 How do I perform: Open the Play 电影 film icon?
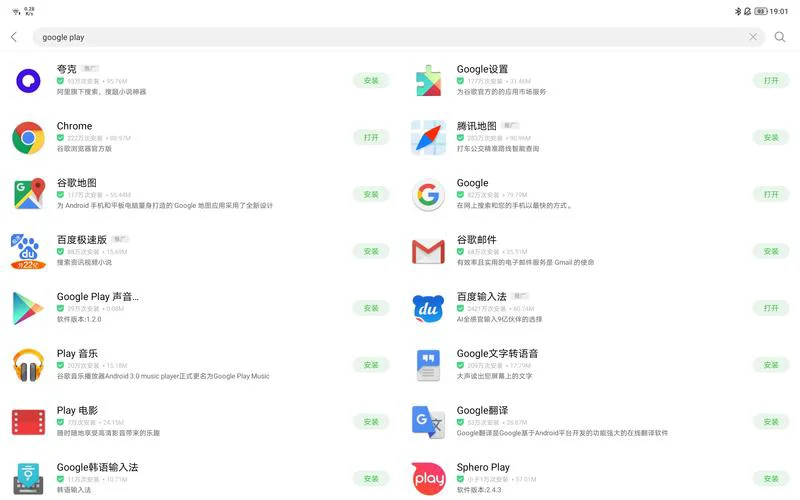[29, 422]
